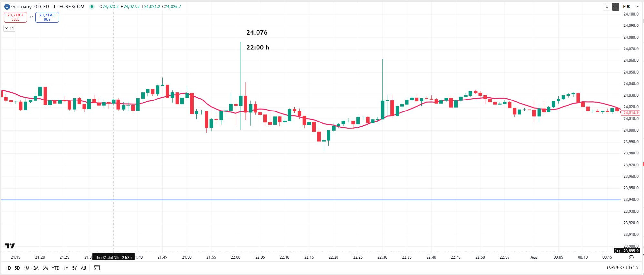Click the 24,014.9 last price label
The image size is (644, 275).
pyautogui.click(x=630, y=113)
